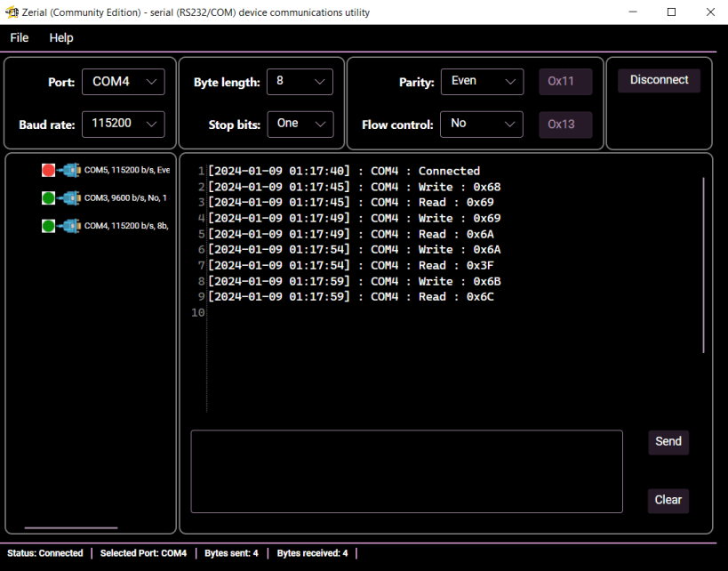728x571 pixels.
Task: Click the green status indicator for COM3
Action: (48, 198)
